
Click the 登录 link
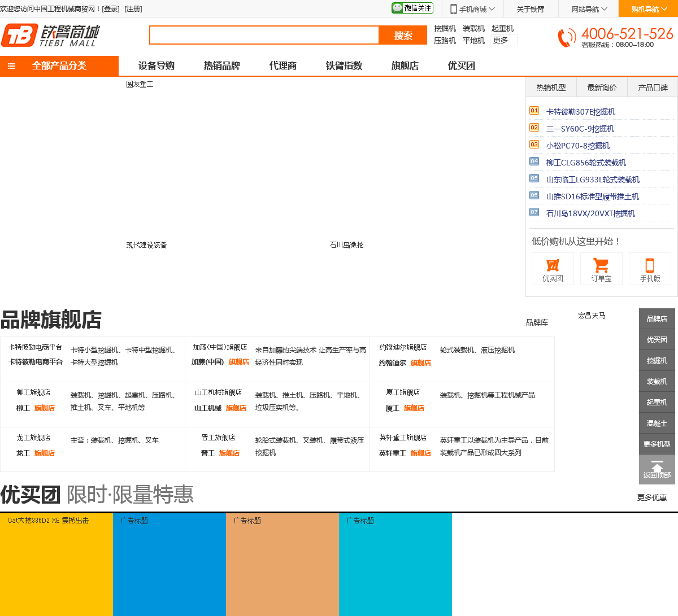coord(111,9)
